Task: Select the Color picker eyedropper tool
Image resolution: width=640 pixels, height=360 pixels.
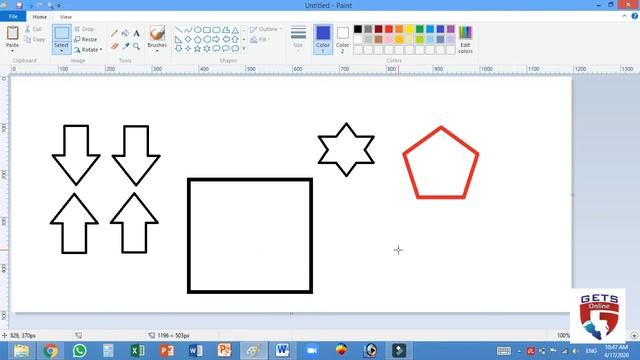Action: pyautogui.click(x=126, y=46)
